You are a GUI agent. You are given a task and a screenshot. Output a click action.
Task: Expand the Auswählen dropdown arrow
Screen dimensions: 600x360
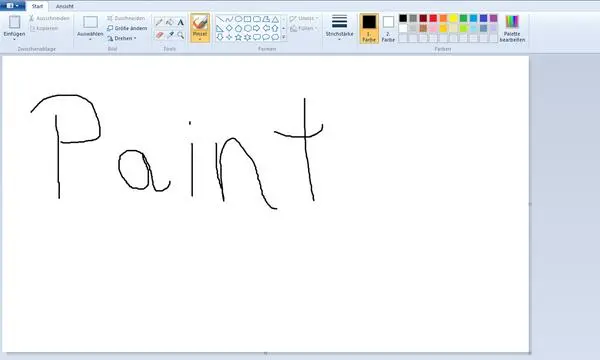(90, 39)
